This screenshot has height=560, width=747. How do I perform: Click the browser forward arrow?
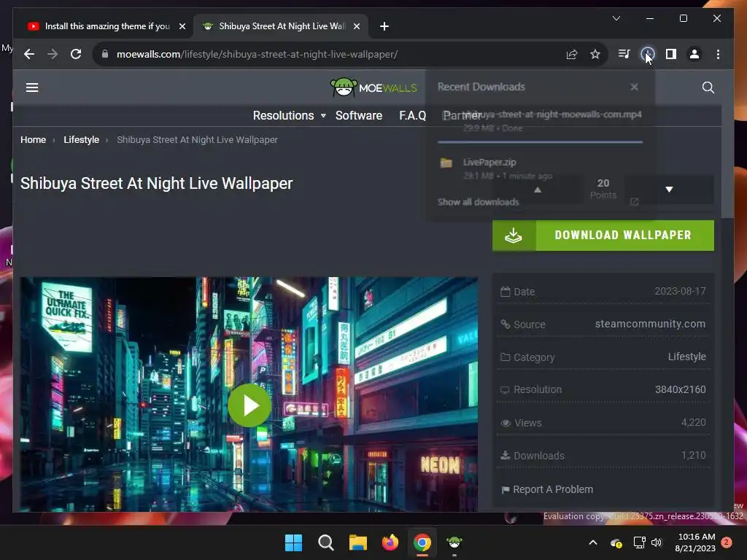[53, 54]
